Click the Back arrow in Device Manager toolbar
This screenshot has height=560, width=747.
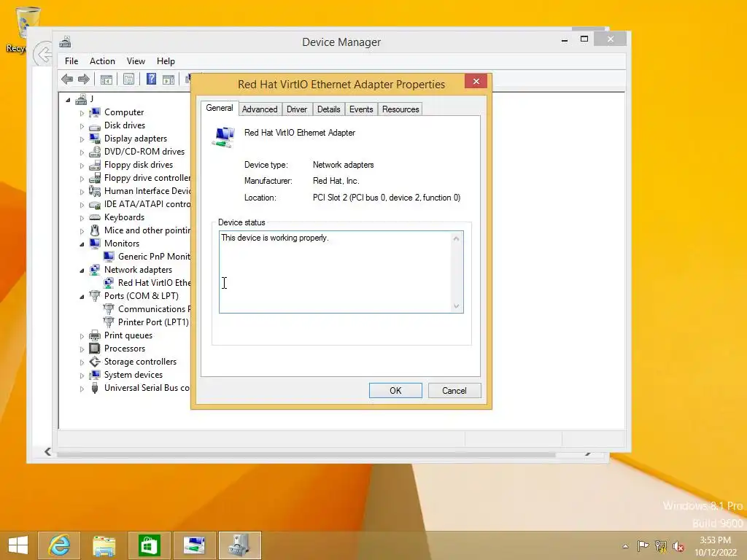[67, 79]
